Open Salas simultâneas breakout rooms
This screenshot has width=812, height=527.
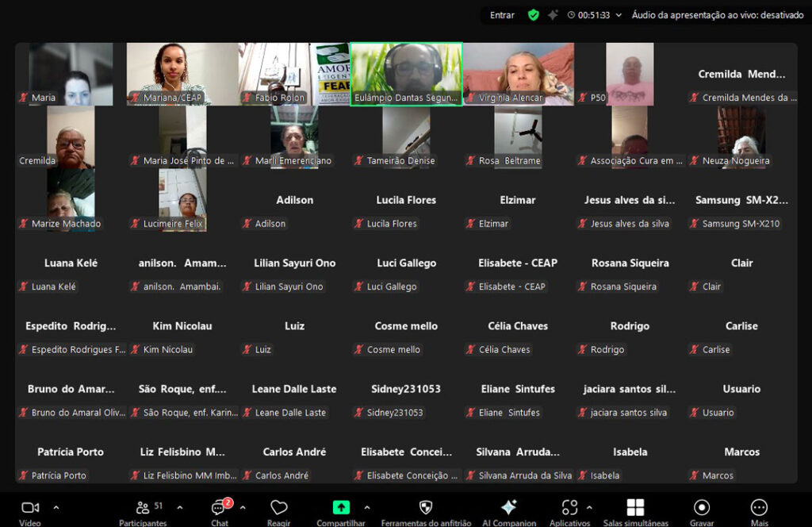[635, 509]
